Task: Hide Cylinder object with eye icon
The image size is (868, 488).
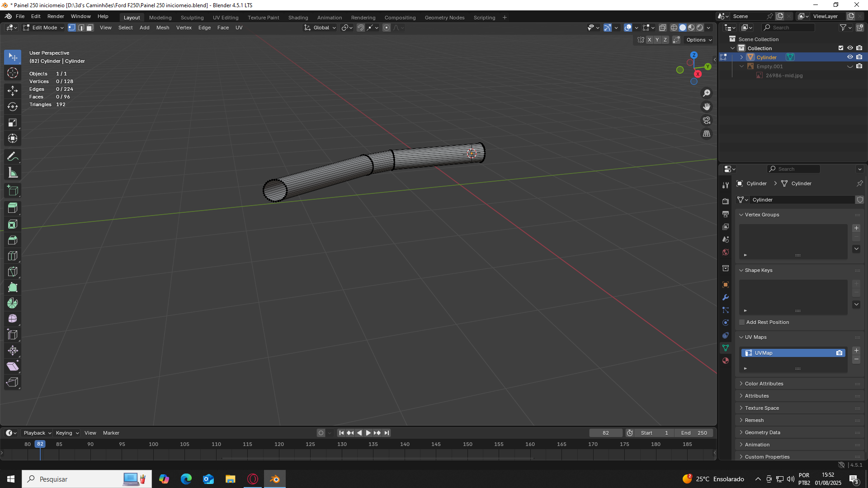Action: tap(850, 57)
